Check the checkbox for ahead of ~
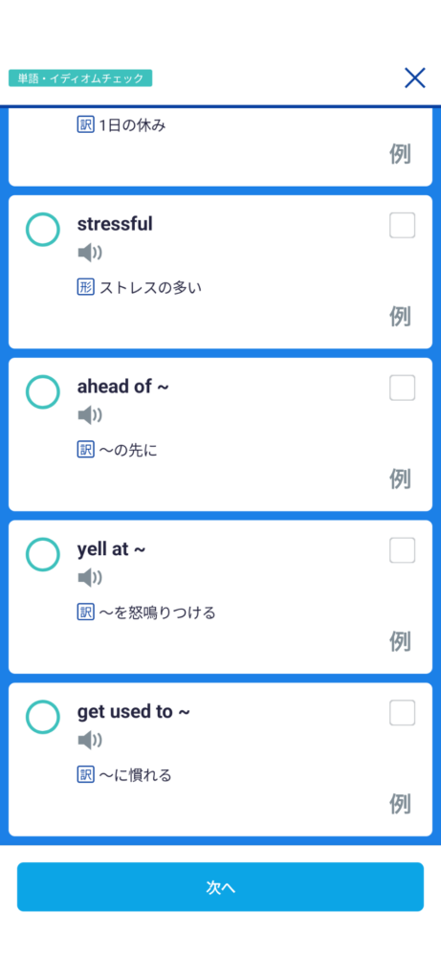Image resolution: width=441 pixels, height=980 pixels. (x=403, y=388)
